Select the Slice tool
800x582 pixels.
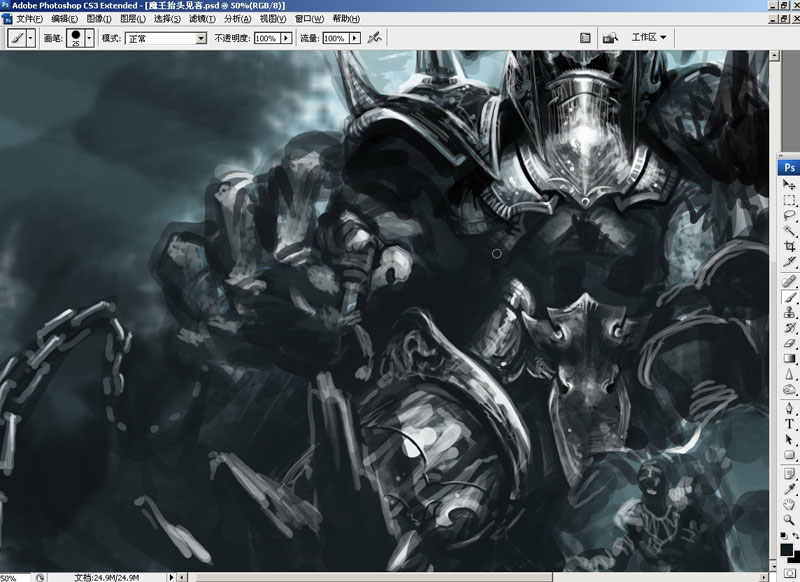coord(789,262)
